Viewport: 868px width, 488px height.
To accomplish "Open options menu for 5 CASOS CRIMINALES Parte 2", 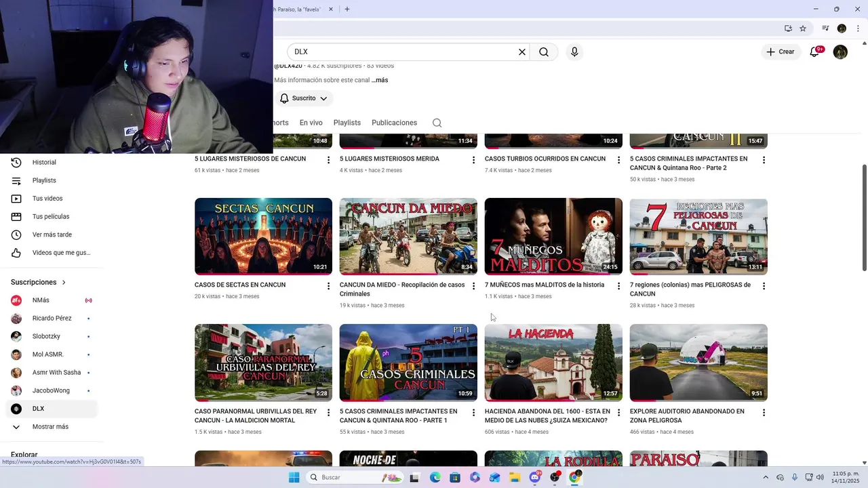I will click(x=764, y=160).
